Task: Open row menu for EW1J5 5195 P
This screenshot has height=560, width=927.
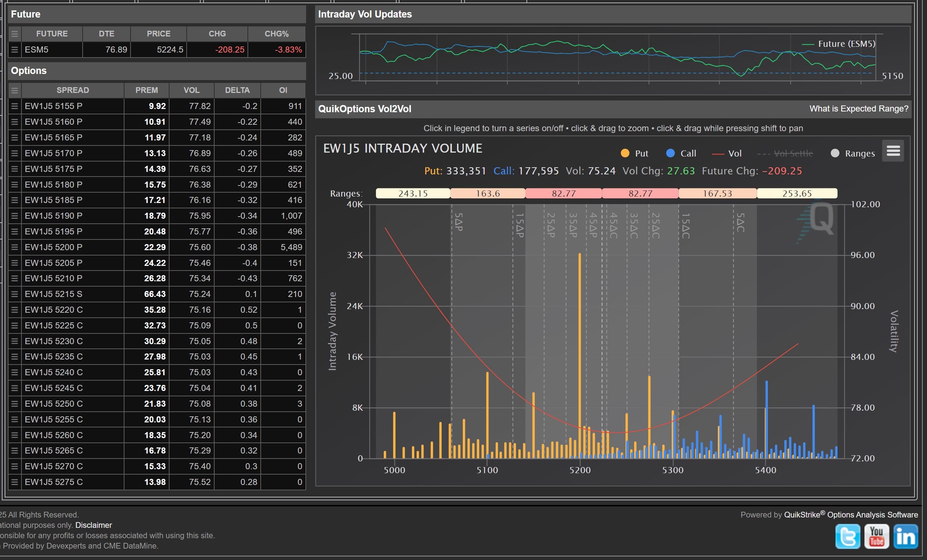Action: [15, 232]
